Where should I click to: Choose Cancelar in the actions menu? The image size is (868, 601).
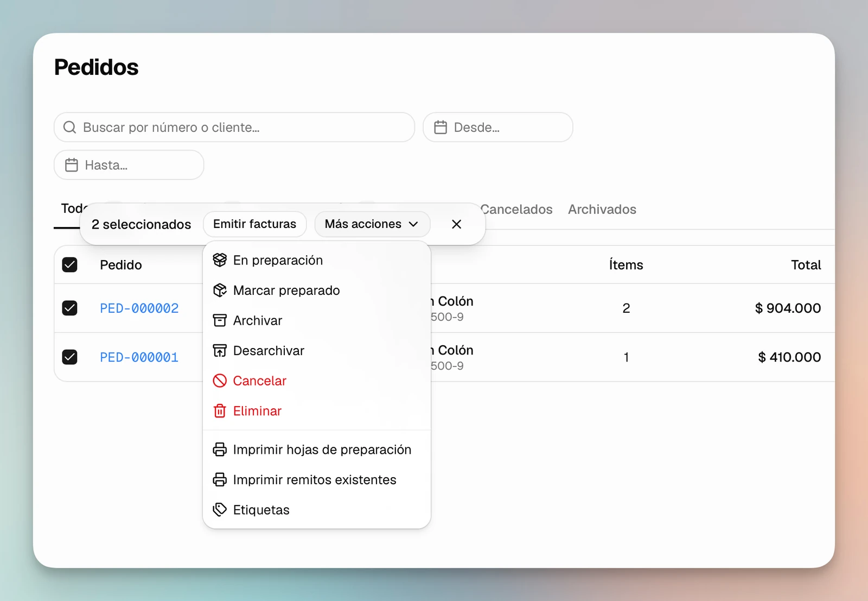pyautogui.click(x=317, y=381)
